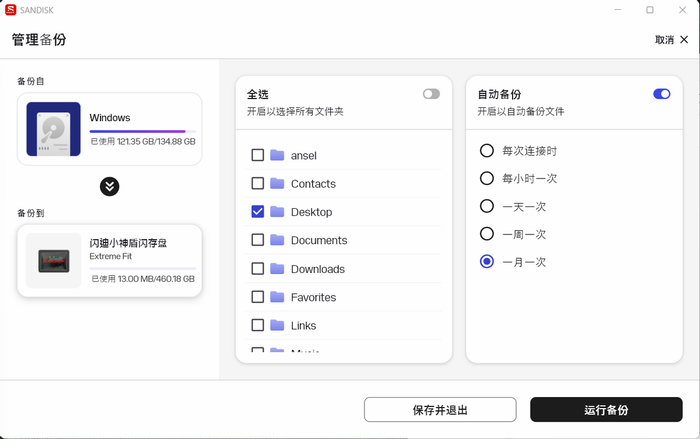Screen dimensions: 700x439
Task: Select the 每次连接时 radio option
Action: point(487,151)
